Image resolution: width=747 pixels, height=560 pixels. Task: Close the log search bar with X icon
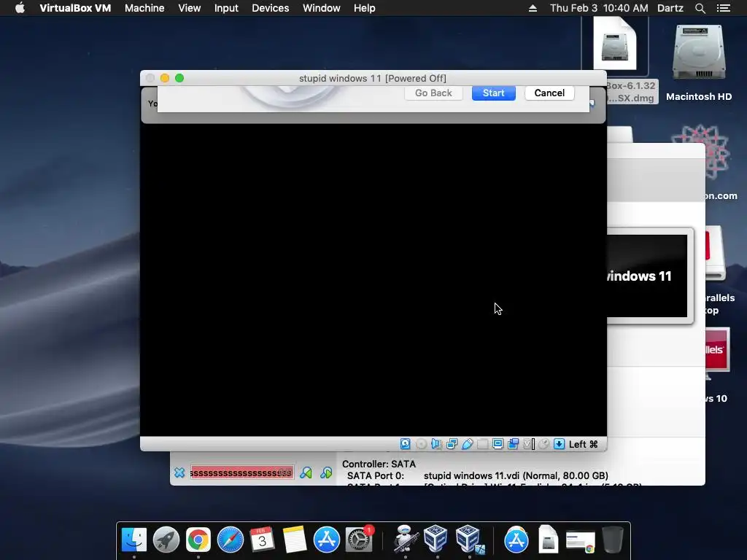pos(179,472)
